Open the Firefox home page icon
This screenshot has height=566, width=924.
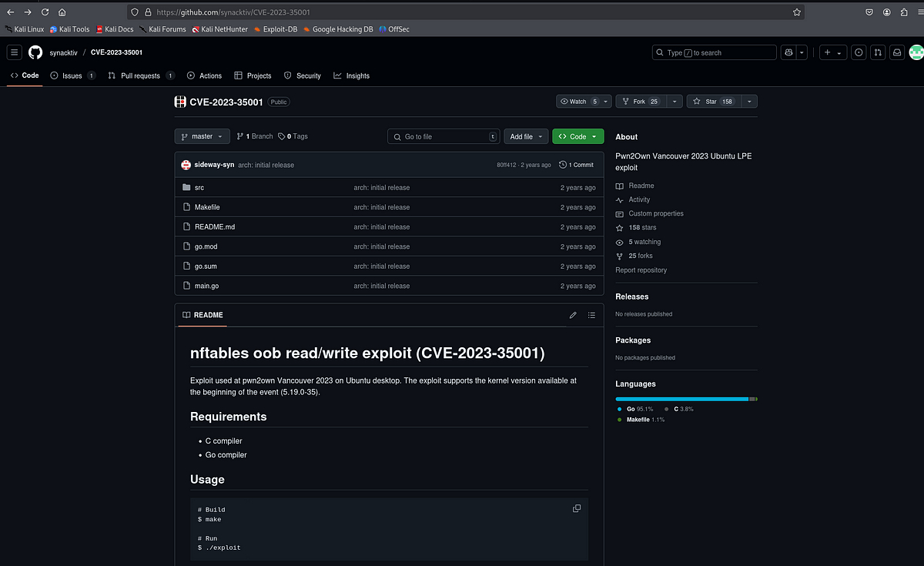tap(62, 12)
